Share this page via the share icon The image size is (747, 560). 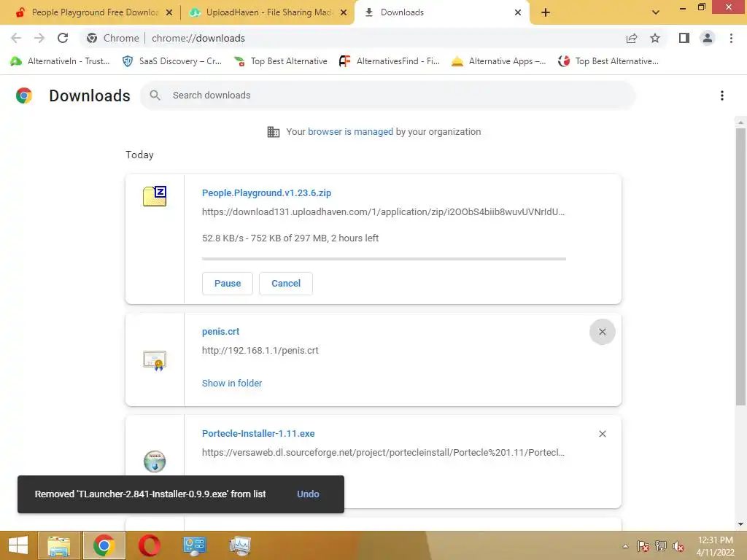coord(631,38)
